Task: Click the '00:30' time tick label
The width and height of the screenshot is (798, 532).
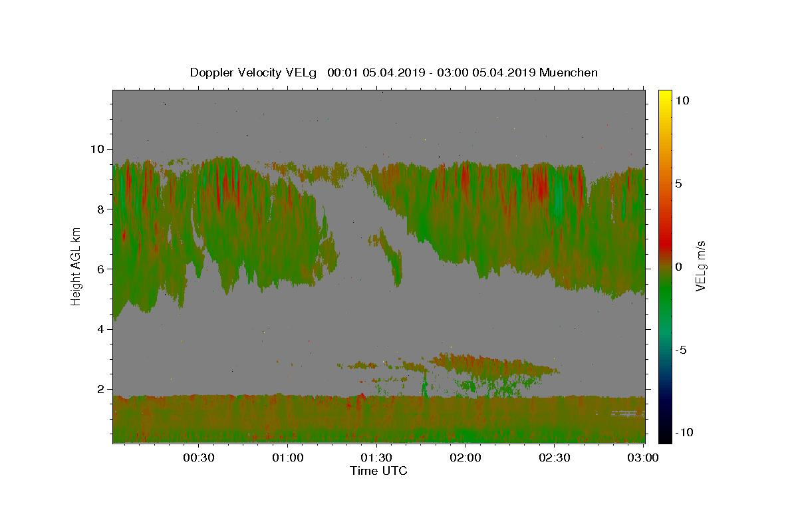Action: pos(199,458)
